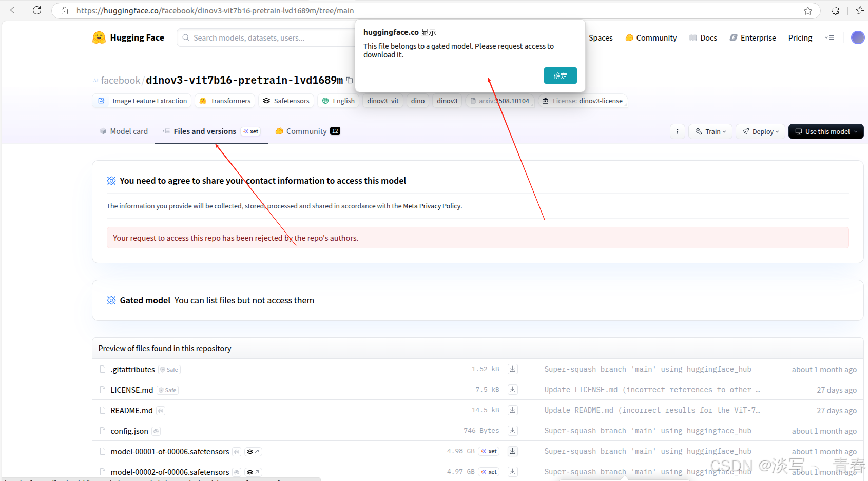This screenshot has height=481, width=868.
Task: Click the browser address bar URL
Action: [215, 11]
